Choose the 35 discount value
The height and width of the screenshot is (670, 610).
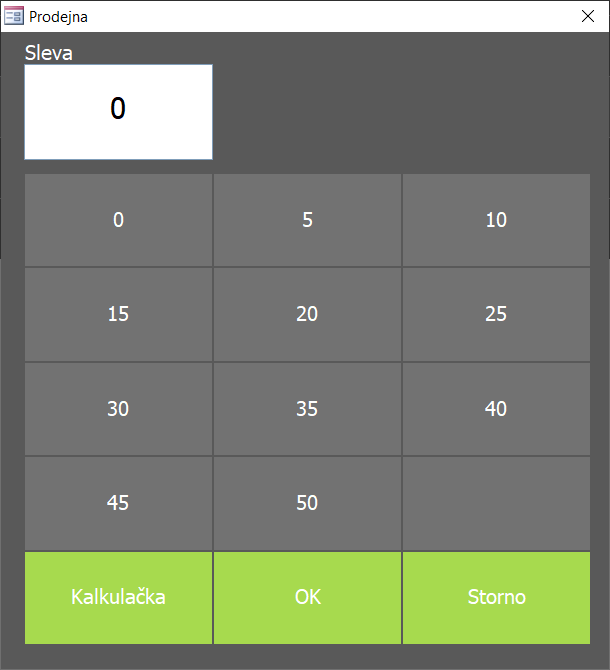tap(307, 408)
